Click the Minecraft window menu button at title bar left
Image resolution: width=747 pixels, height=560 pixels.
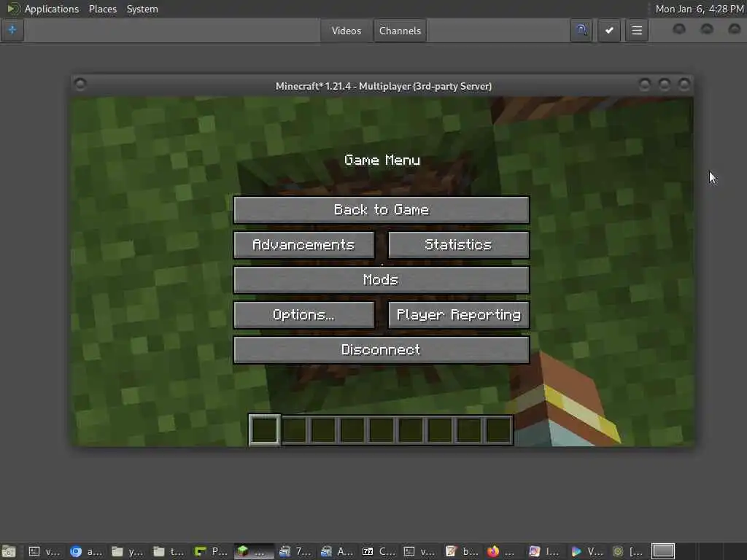point(80,85)
